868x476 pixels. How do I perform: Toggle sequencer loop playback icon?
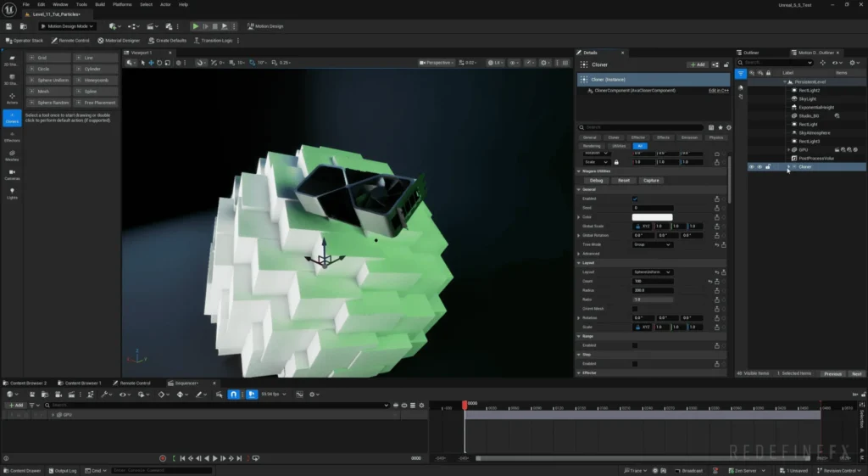click(256, 458)
